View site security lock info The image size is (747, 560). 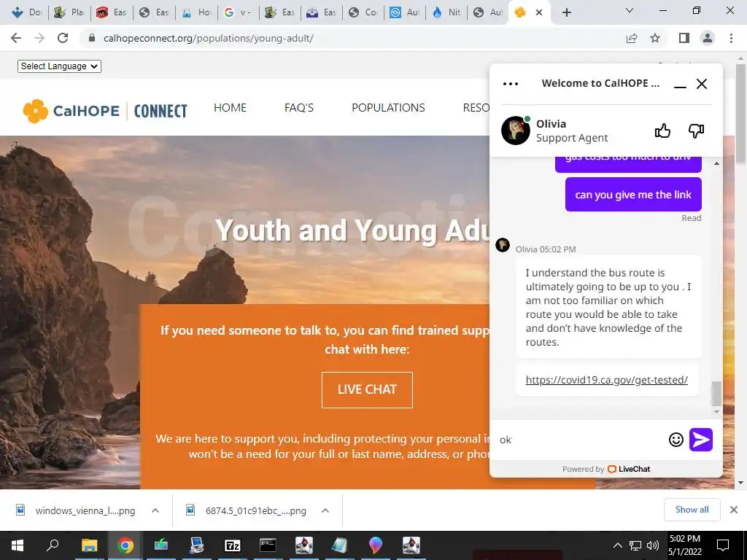coord(93,38)
